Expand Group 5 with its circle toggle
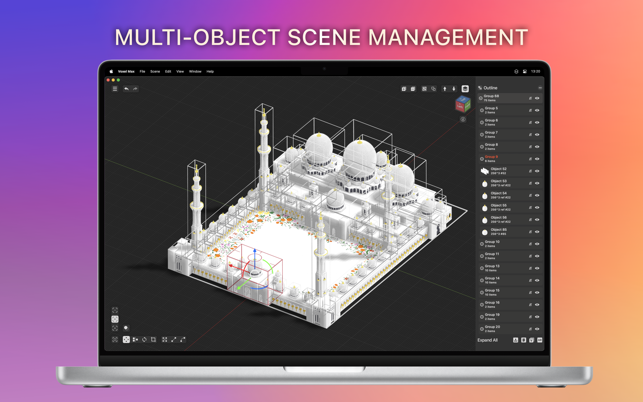This screenshot has width=643, height=402. coord(482,110)
